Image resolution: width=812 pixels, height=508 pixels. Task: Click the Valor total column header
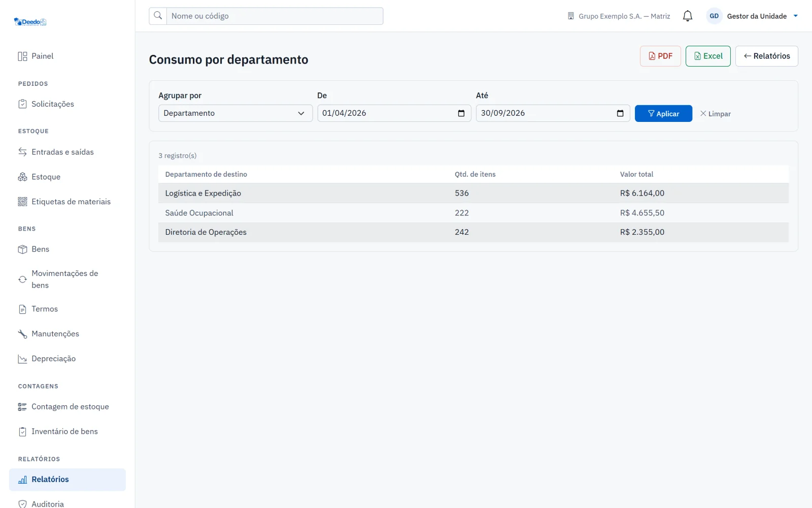[636, 174]
